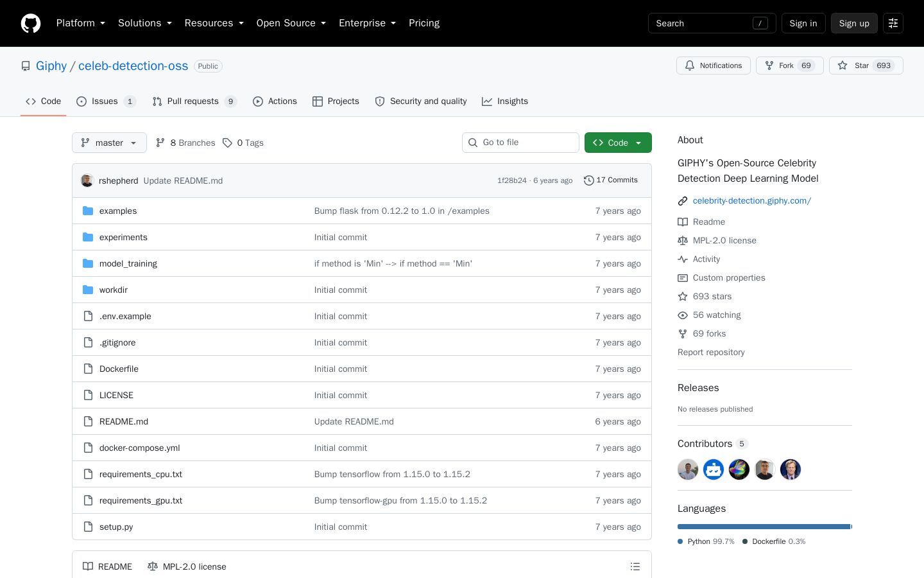
Task: Click the pulse icon beside Activity
Action: pyautogui.click(x=683, y=259)
